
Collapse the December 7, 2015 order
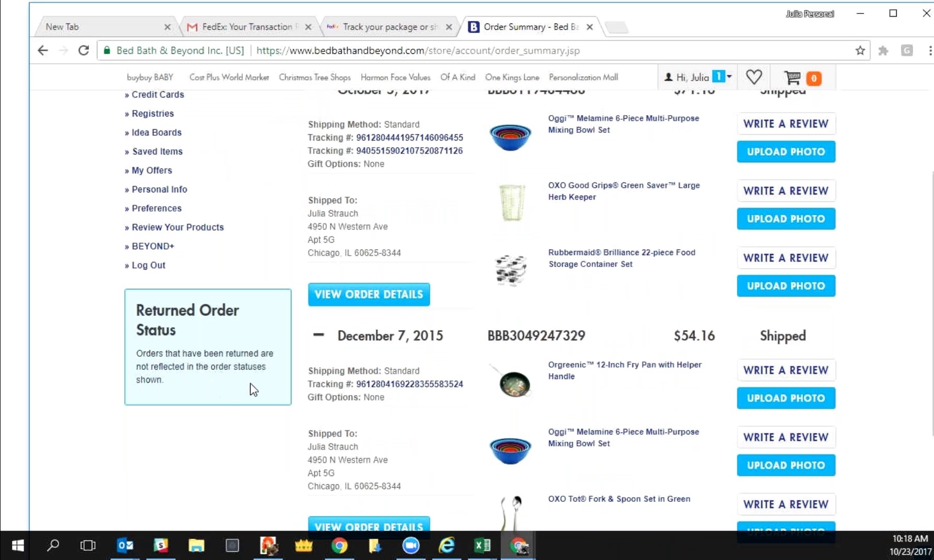coord(318,335)
